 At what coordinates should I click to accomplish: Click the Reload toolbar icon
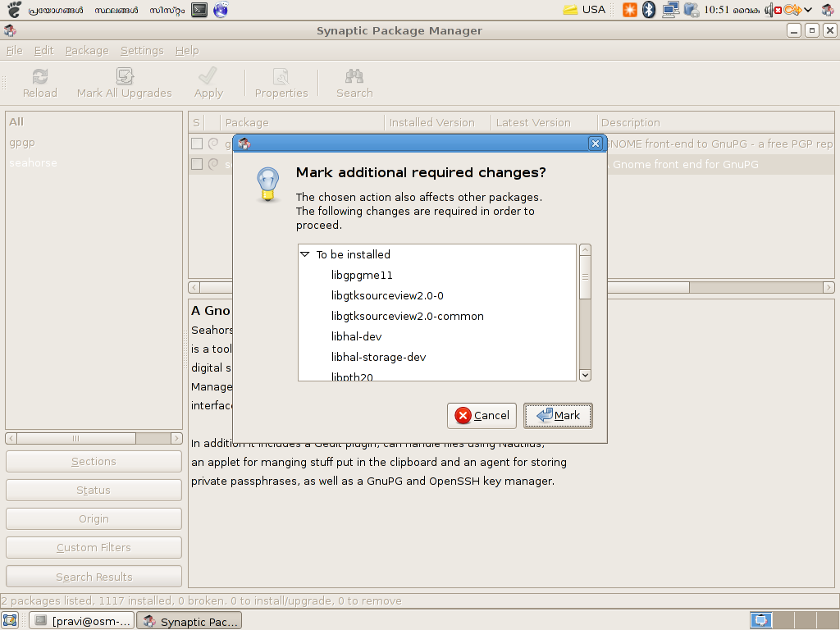[x=39, y=77]
